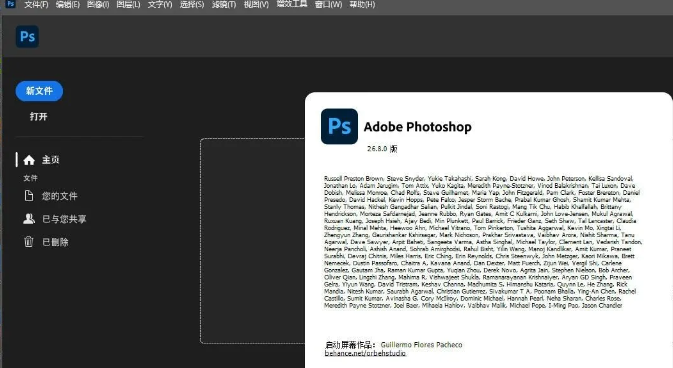Open the 窗口(W) menu
The image size is (673, 368).
pos(328,5)
